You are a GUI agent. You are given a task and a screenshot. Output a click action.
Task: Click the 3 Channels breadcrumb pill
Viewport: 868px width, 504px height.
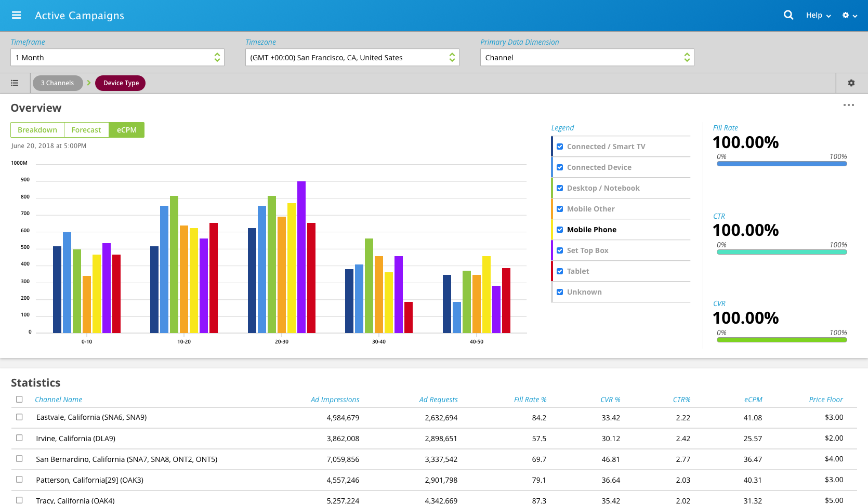pyautogui.click(x=58, y=83)
